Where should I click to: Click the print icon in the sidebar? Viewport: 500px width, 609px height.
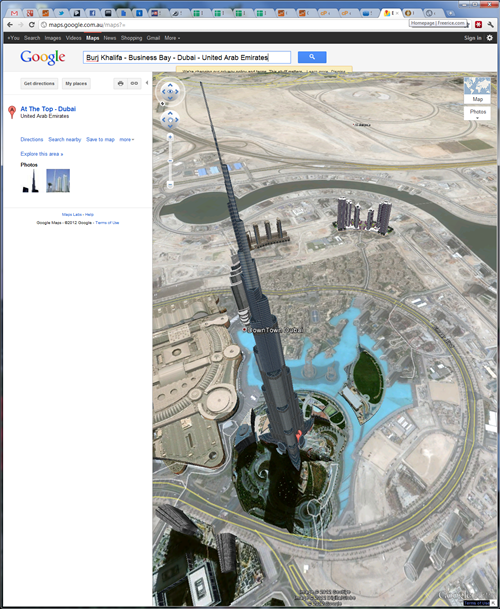120,84
